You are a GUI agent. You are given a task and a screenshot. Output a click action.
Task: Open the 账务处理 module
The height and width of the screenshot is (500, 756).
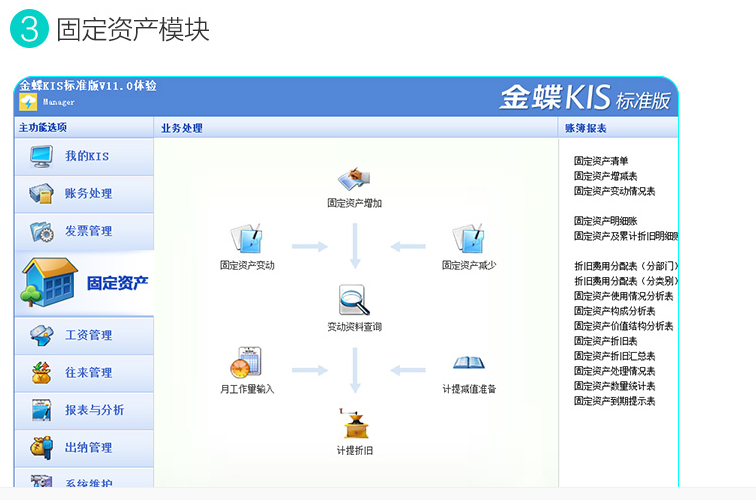coord(85,193)
